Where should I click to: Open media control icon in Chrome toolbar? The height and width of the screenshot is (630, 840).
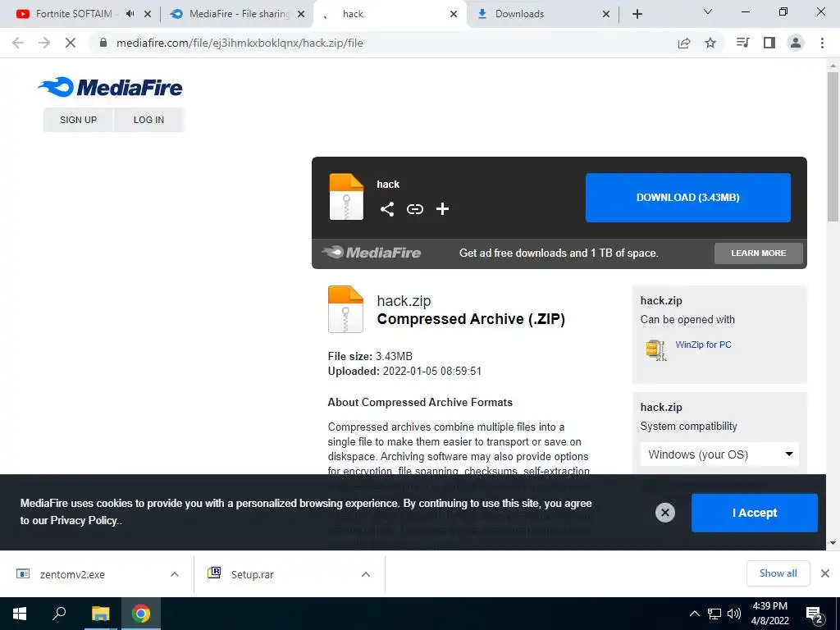pos(742,43)
